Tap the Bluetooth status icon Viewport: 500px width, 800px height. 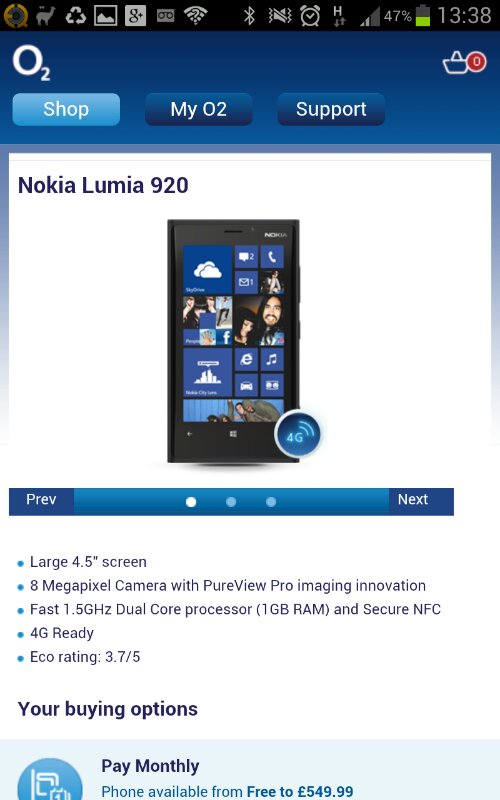(249, 15)
